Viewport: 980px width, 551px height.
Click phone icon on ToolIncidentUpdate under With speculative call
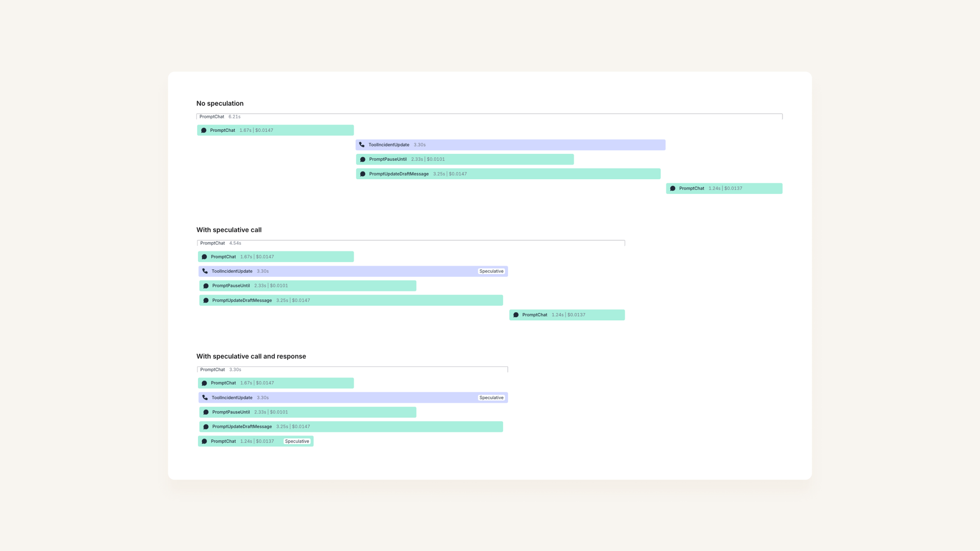point(205,271)
